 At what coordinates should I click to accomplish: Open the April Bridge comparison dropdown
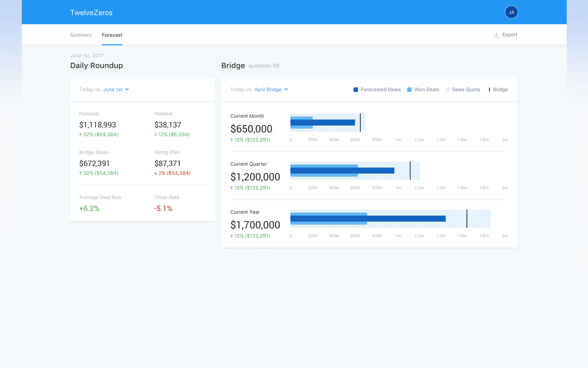268,89
